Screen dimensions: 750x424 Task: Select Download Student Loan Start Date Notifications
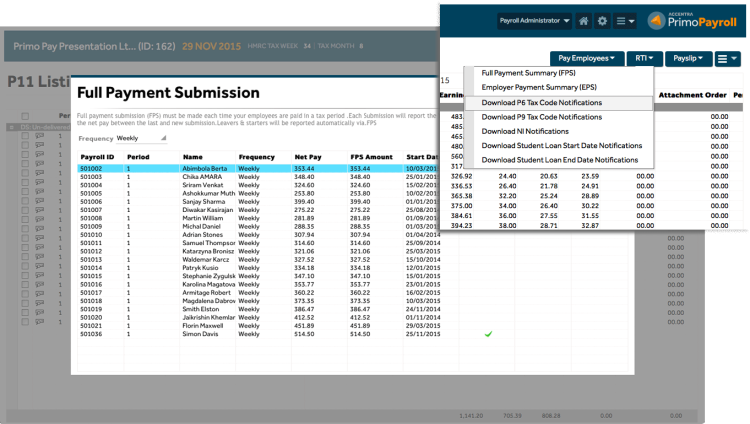[562, 145]
